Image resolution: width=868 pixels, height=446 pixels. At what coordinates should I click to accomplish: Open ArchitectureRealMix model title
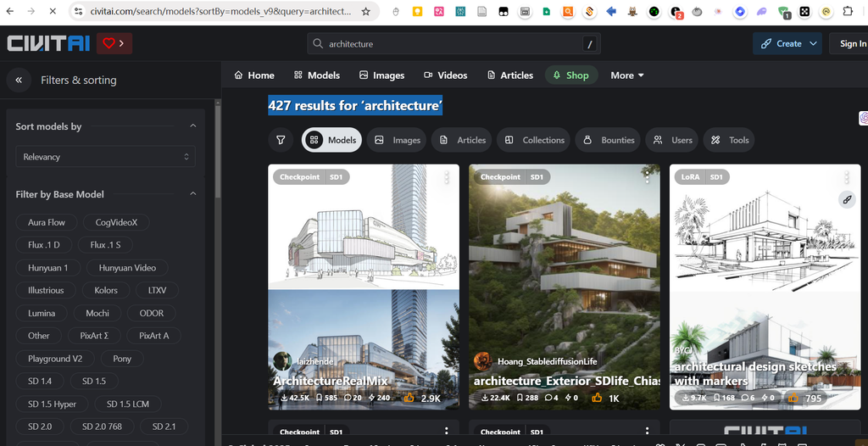pyautogui.click(x=331, y=382)
